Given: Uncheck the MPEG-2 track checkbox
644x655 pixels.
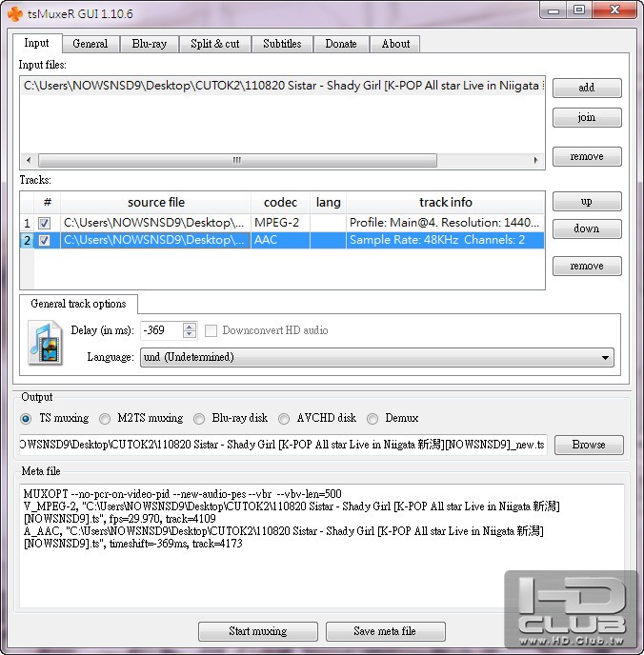Looking at the screenshot, I should [x=44, y=223].
